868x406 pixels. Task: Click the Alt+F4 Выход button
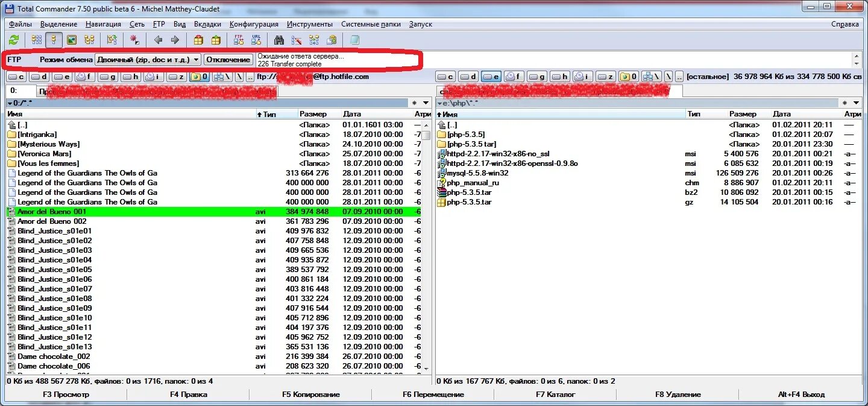pyautogui.click(x=801, y=395)
